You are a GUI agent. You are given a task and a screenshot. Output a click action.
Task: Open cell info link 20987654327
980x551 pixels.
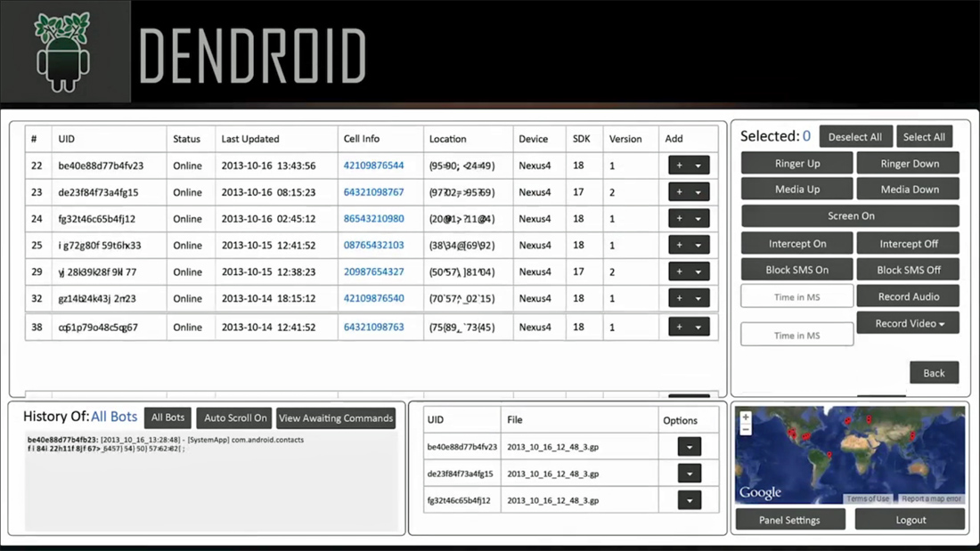[x=374, y=271]
